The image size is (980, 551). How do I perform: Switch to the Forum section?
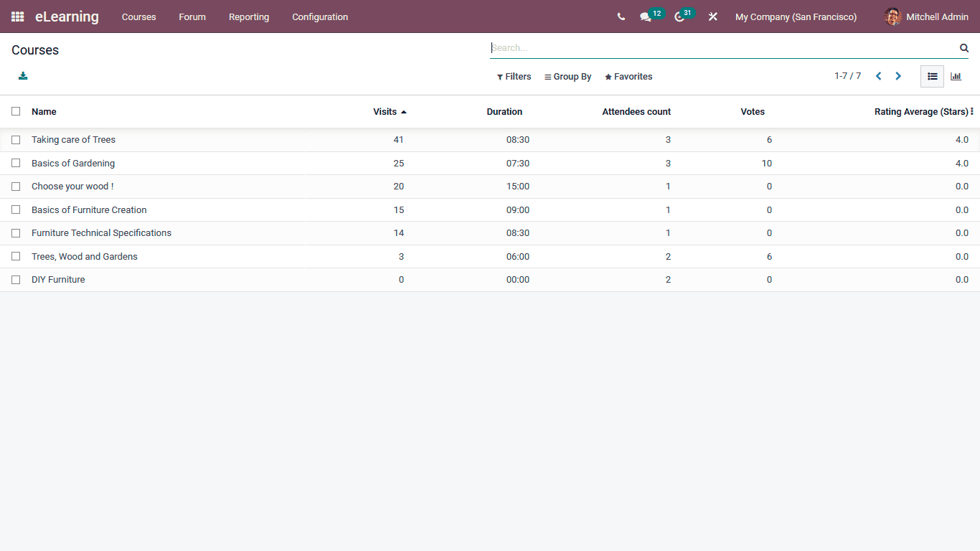(192, 17)
